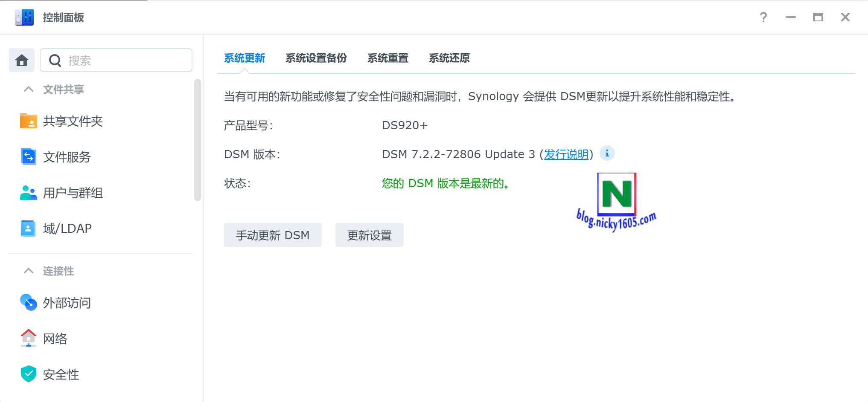Click the 手动更新 DSM button

pos(273,235)
